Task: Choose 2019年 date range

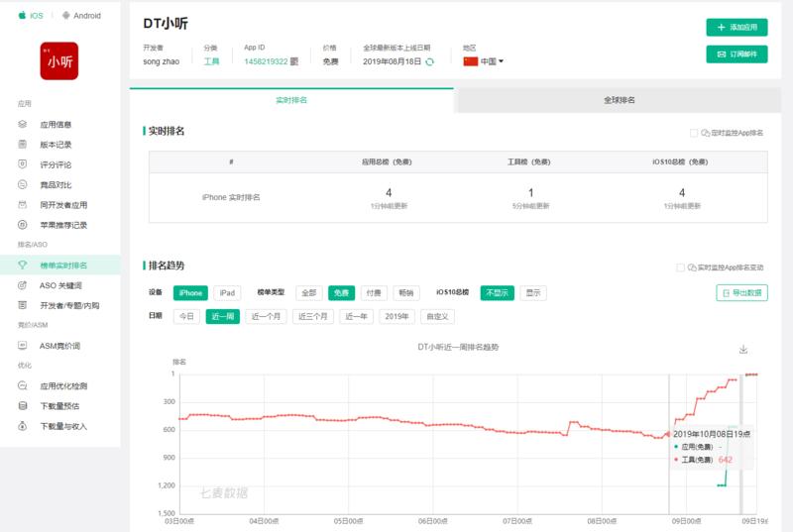Action: pyautogui.click(x=397, y=316)
